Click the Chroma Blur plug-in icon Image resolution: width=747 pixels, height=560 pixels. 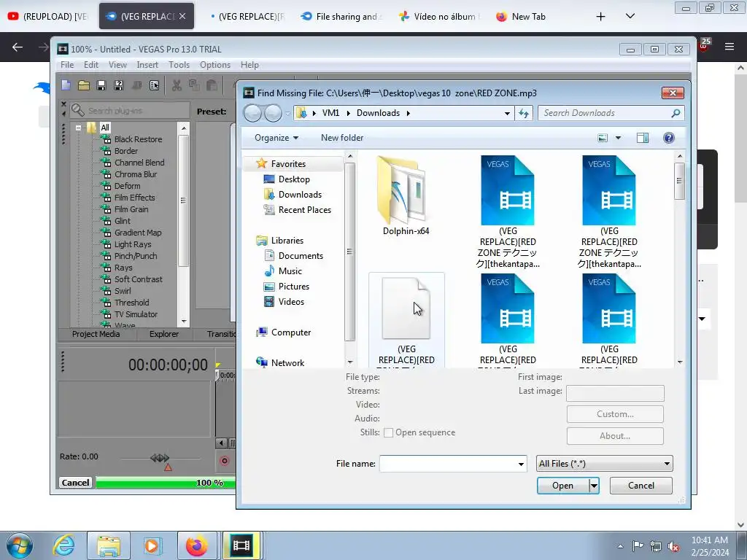click(x=106, y=174)
